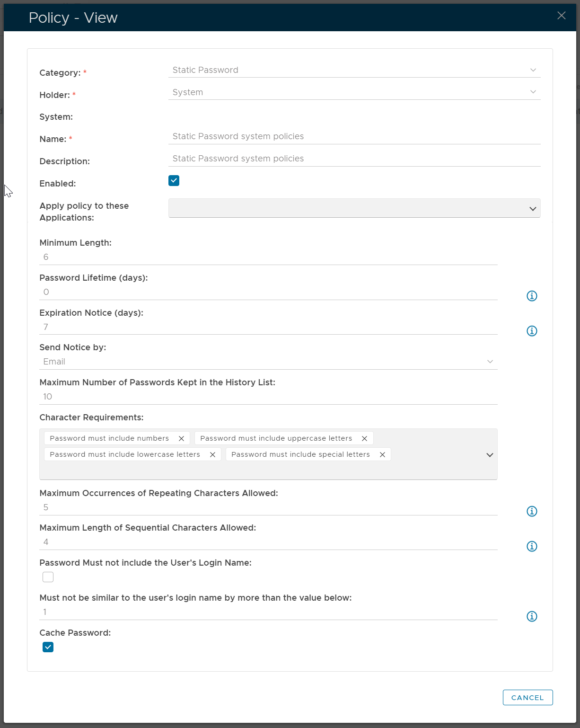Toggle the Enabled checkbox
Image resolution: width=580 pixels, height=728 pixels.
pos(174,181)
